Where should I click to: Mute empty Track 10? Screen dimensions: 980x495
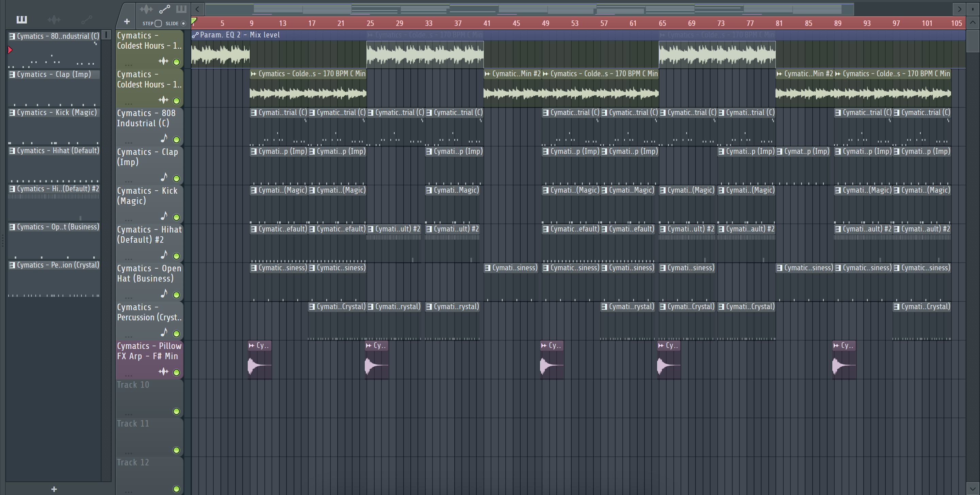177,411
